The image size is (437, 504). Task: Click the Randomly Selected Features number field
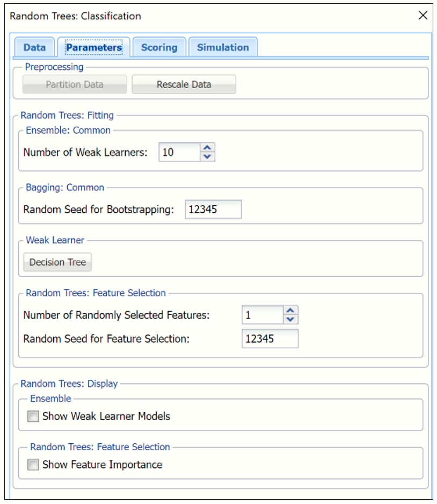tap(262, 315)
